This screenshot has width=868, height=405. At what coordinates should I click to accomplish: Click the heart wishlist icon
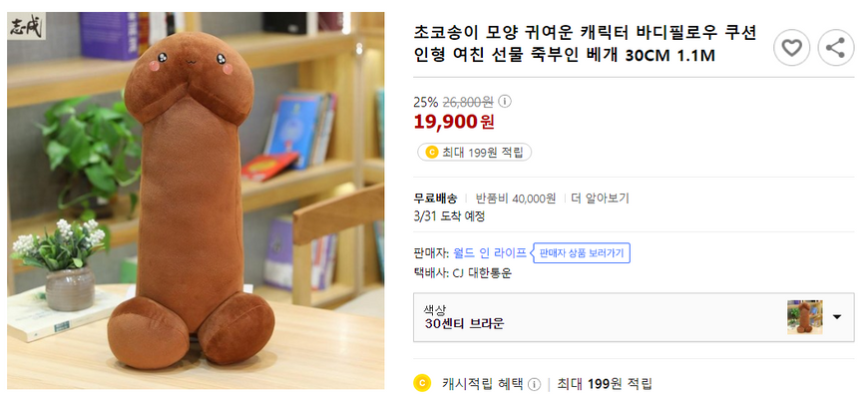pos(791,47)
